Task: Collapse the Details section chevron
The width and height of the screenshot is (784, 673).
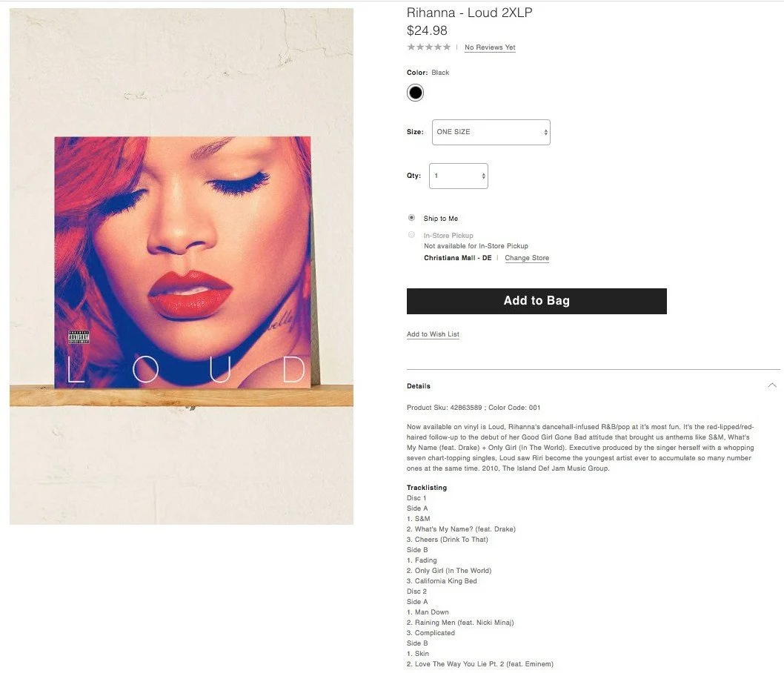Action: pyautogui.click(x=772, y=385)
